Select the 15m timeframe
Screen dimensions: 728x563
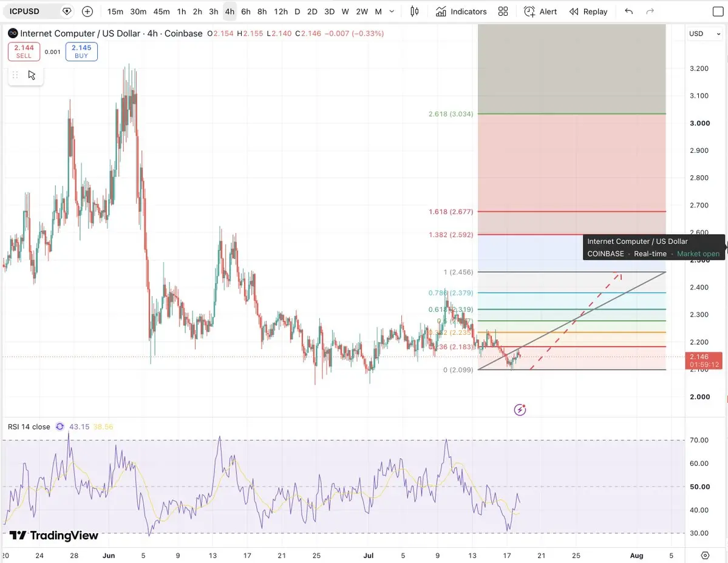[115, 12]
